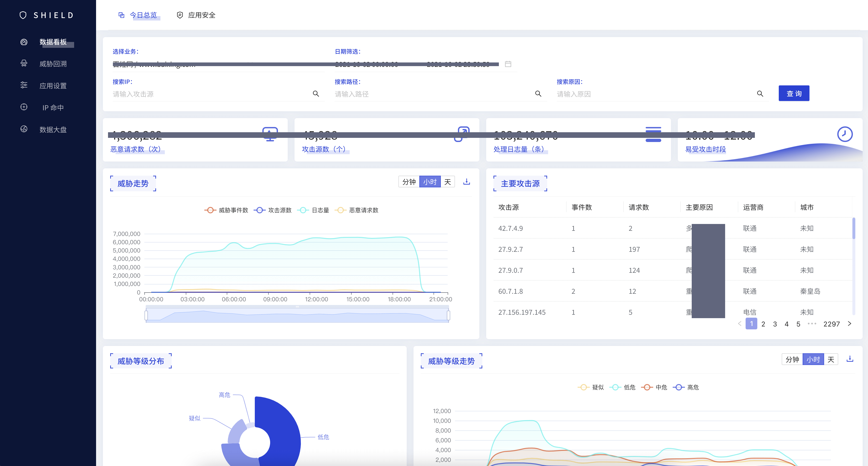Click the 处理日志量 card list icon
Image resolution: width=868 pixels, height=466 pixels.
(x=653, y=134)
